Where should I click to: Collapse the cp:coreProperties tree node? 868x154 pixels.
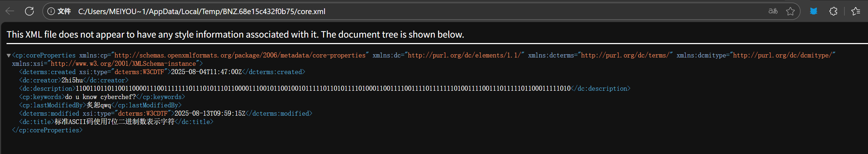point(8,56)
